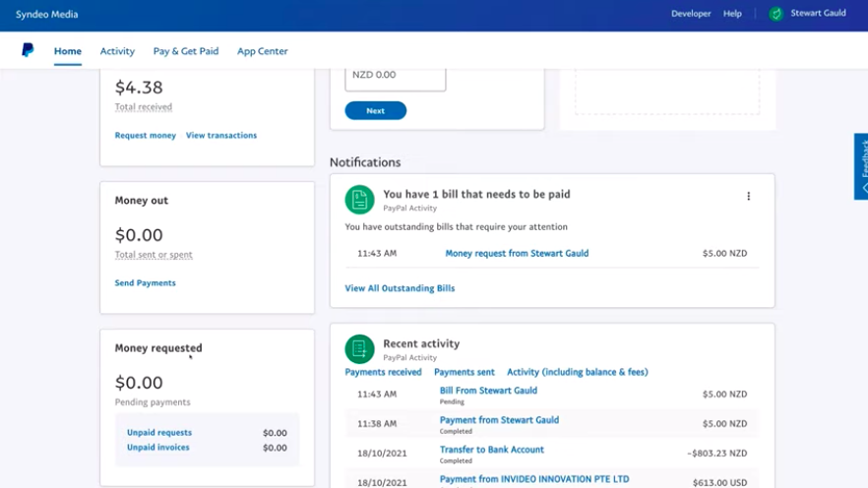Click the Total received label
Image resolution: width=868 pixels, height=488 pixels.
(144, 107)
